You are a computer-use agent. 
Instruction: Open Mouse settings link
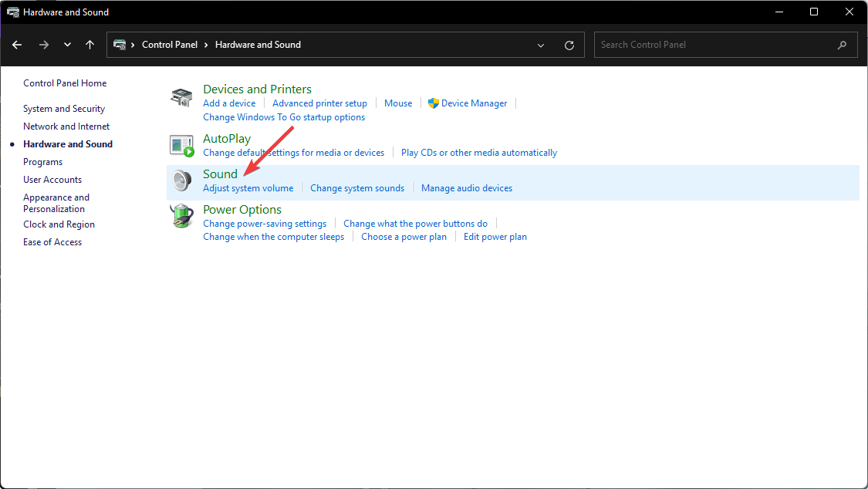point(398,103)
